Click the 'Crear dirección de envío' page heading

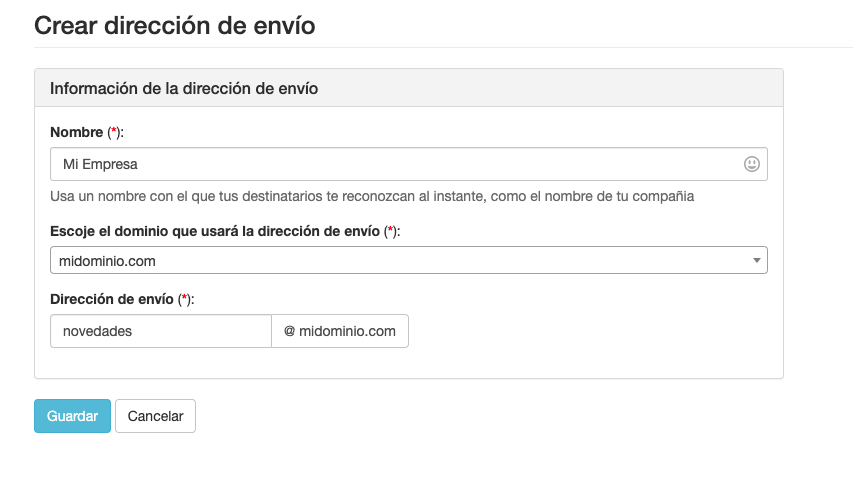pyautogui.click(x=175, y=25)
